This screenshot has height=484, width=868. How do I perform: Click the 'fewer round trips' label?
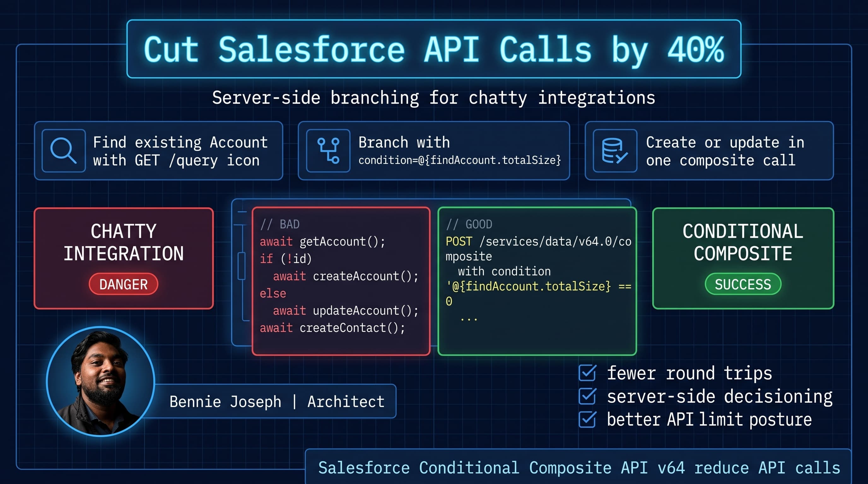pos(689,373)
